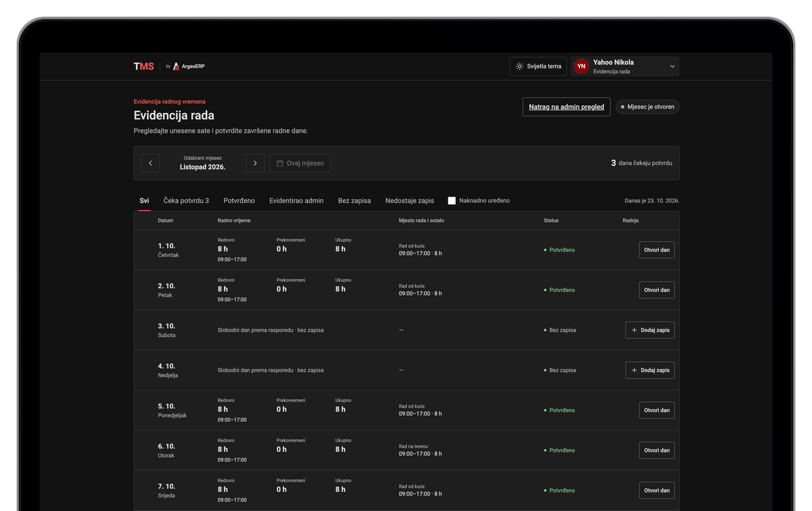Click the TMS logo

(144, 66)
